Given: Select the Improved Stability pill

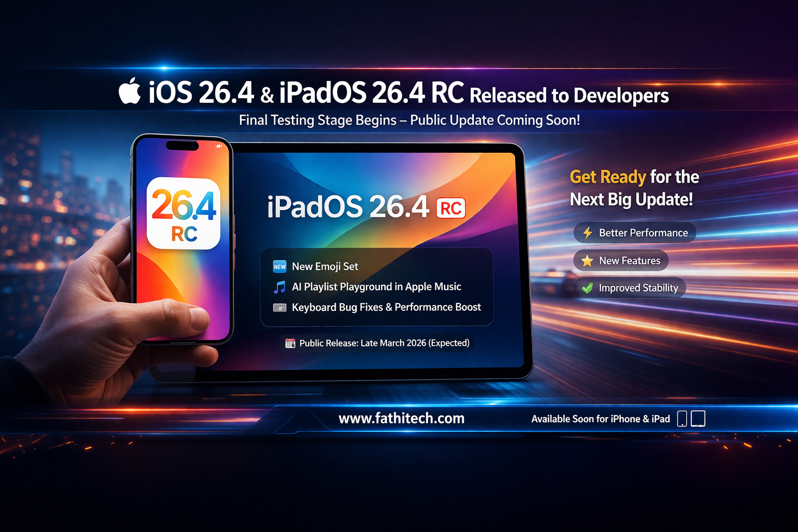Looking at the screenshot, I should click(630, 288).
